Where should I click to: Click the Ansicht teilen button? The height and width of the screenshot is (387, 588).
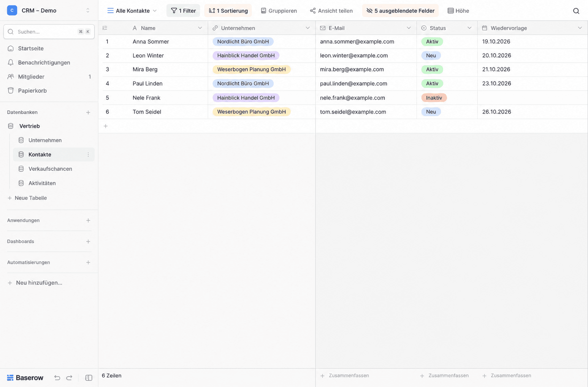331,11
